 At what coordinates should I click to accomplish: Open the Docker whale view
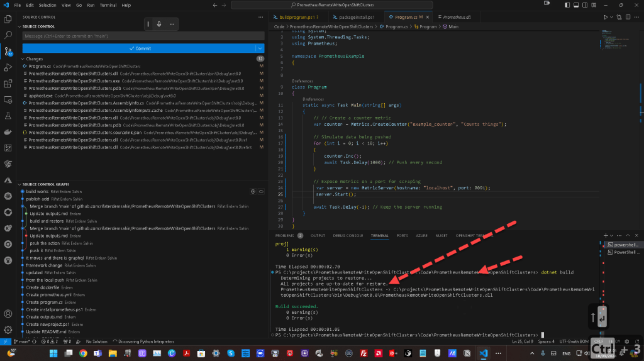pos(8,132)
